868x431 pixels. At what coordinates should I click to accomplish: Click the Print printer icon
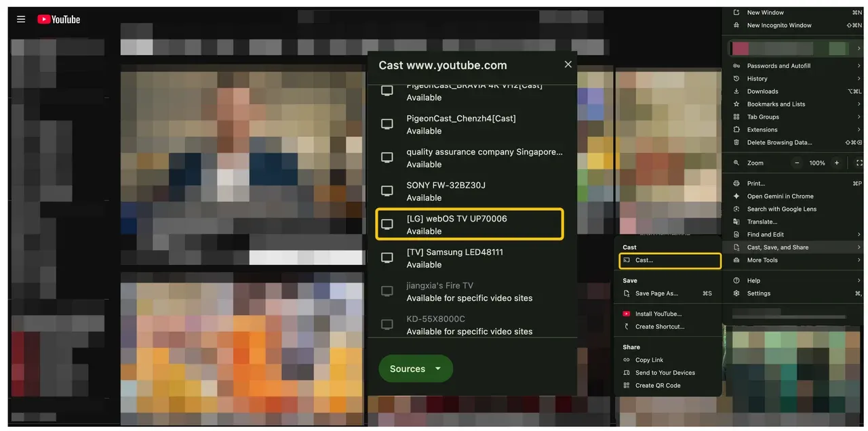click(736, 183)
